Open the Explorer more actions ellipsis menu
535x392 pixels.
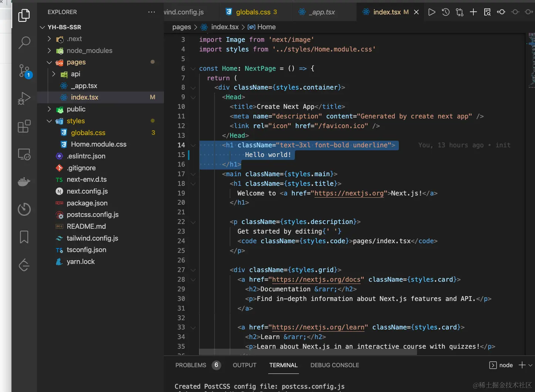pos(151,12)
